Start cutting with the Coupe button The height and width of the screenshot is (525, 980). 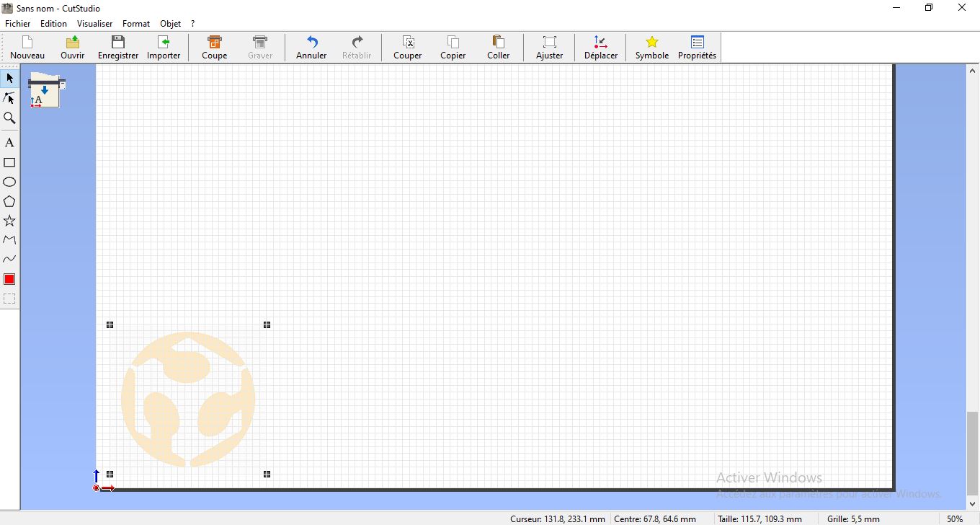pyautogui.click(x=214, y=48)
